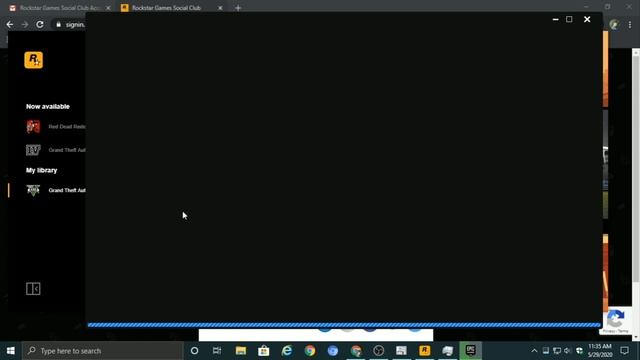Click the signin address bar in Chrome
Image resolution: width=640 pixels, height=360 pixels.
pos(76,24)
